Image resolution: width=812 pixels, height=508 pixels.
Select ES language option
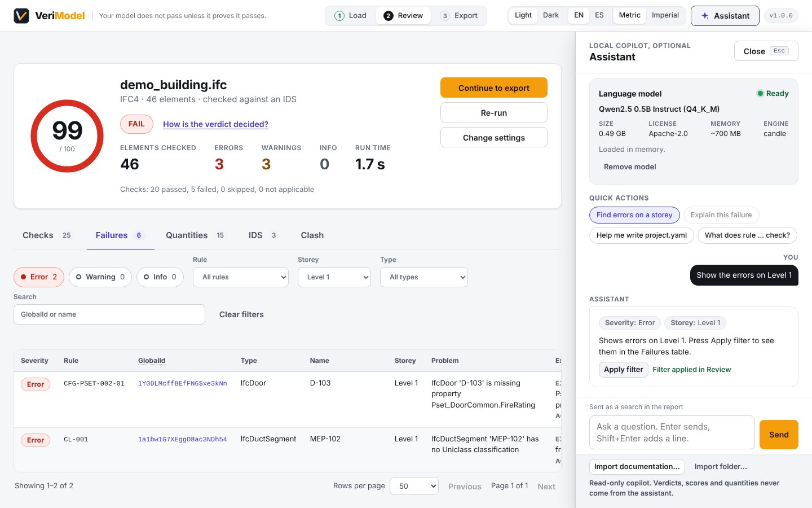599,15
